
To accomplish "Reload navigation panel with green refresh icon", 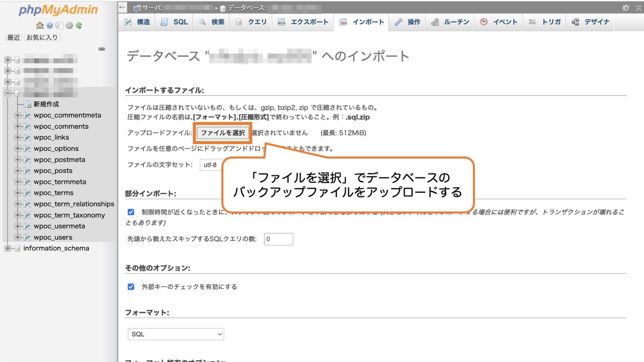I will (x=78, y=25).
